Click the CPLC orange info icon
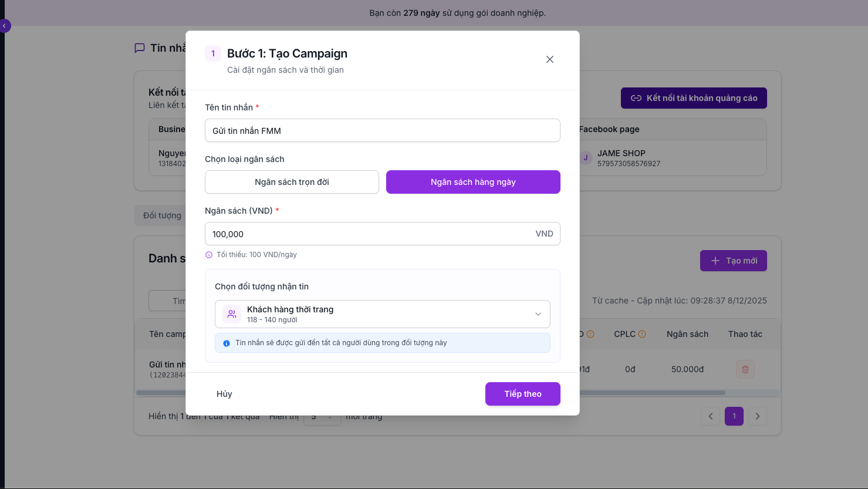Screen dimensions: 868x489 pyautogui.click(x=642, y=334)
